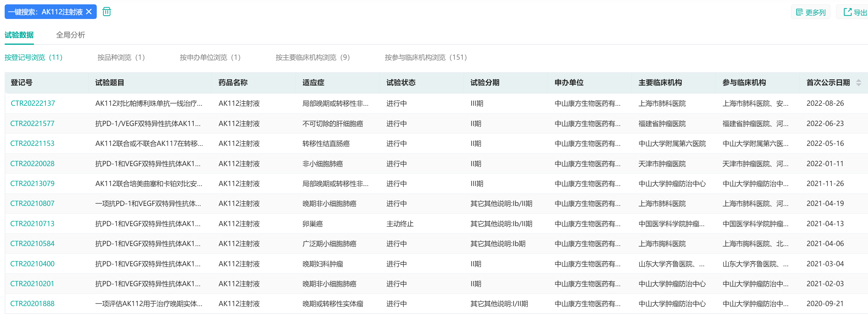Open trial record CTR20222137

point(33,103)
